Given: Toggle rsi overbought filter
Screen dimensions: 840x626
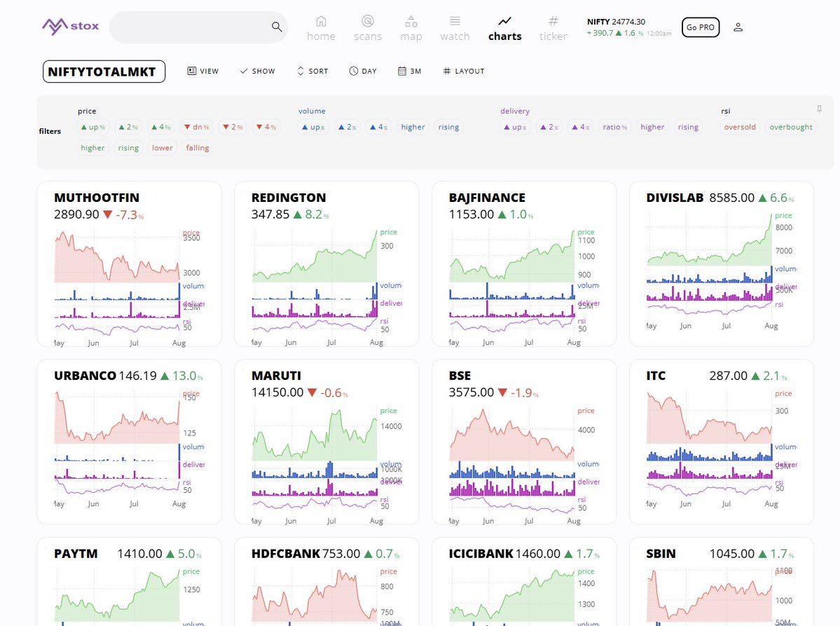Looking at the screenshot, I should (791, 127).
